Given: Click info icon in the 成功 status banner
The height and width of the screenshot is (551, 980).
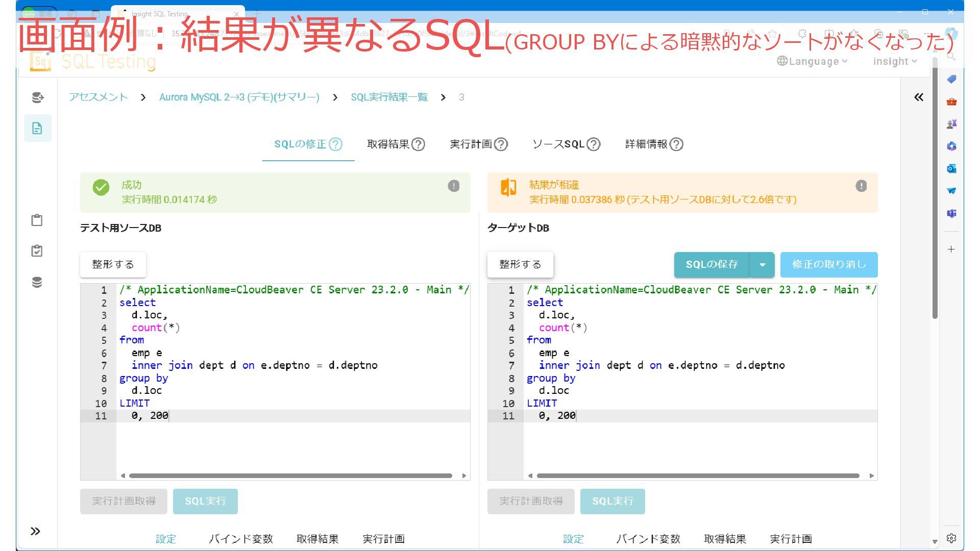Looking at the screenshot, I should pos(453,186).
